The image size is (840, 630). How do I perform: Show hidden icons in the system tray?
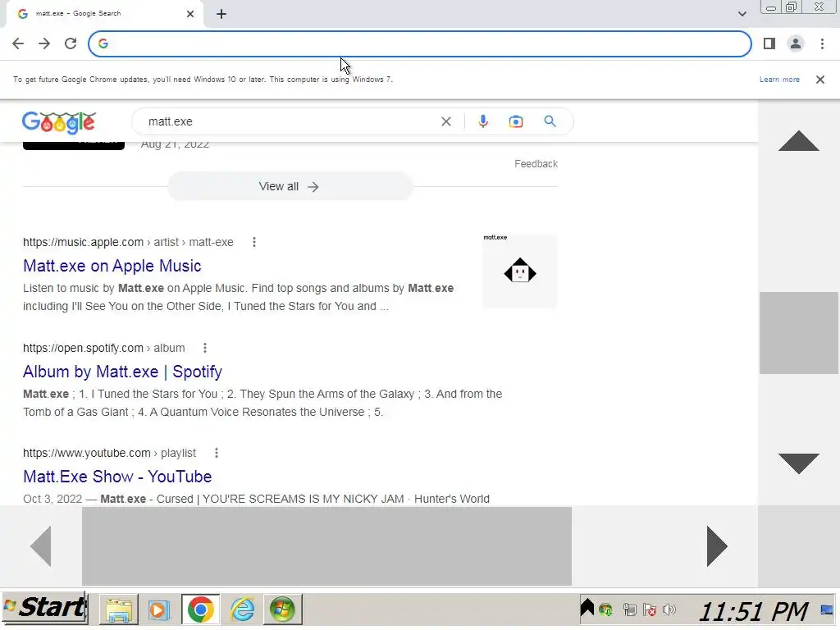[x=587, y=608]
